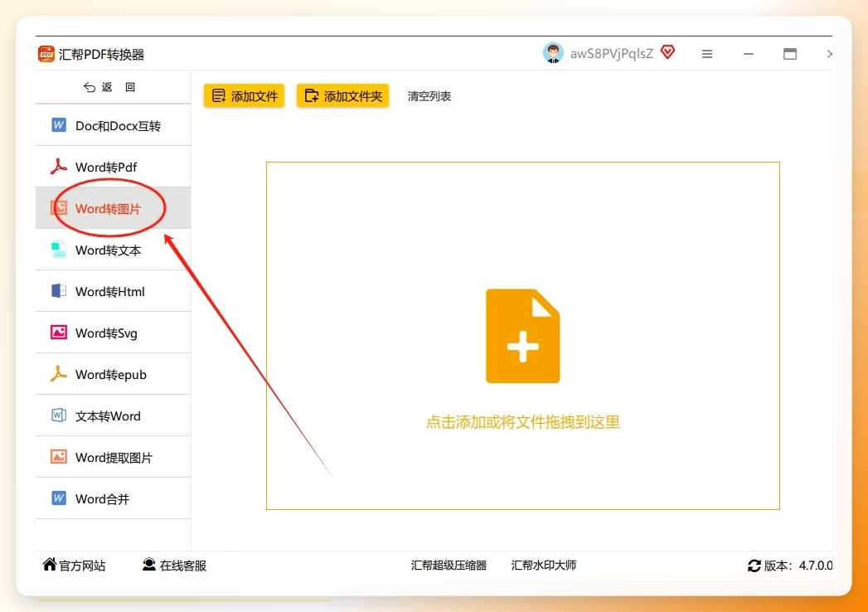Click the 官方网站 home icon
Screen dimensions: 868x612
coord(49,565)
